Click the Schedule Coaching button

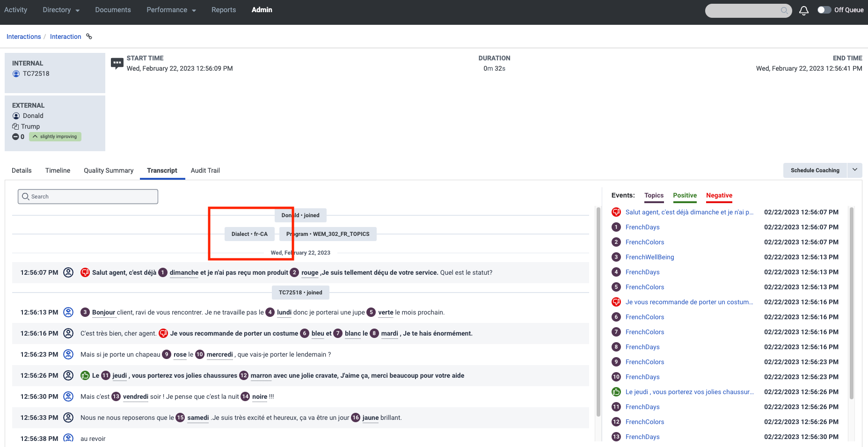tap(815, 170)
